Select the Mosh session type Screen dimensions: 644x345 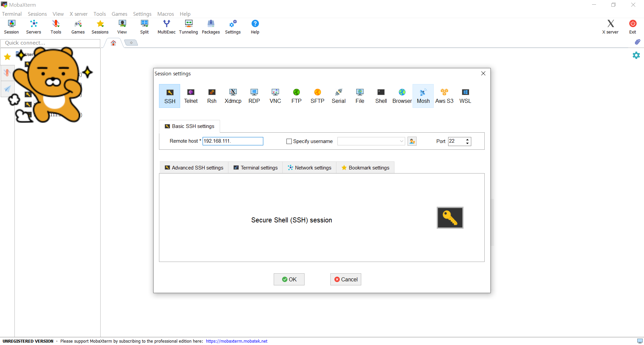point(423,96)
